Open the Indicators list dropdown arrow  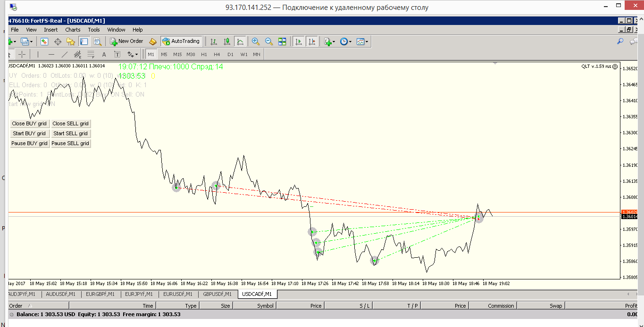[x=334, y=41]
